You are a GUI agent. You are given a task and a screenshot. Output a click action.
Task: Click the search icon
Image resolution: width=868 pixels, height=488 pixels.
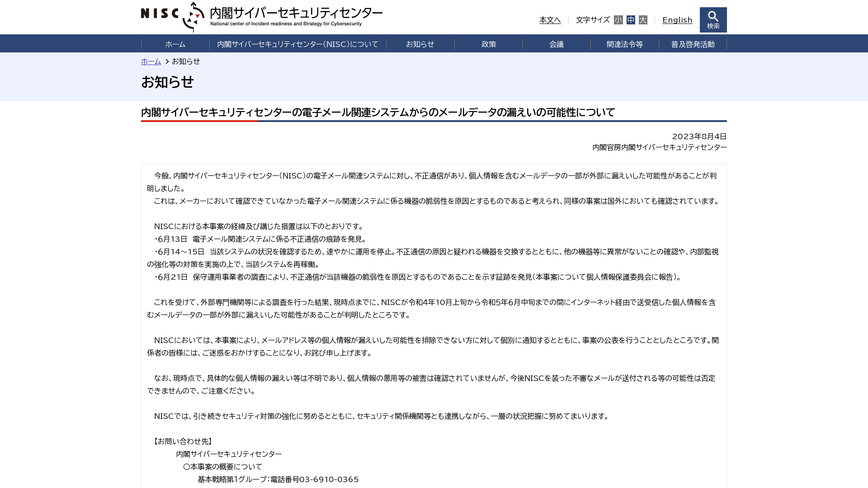point(712,19)
